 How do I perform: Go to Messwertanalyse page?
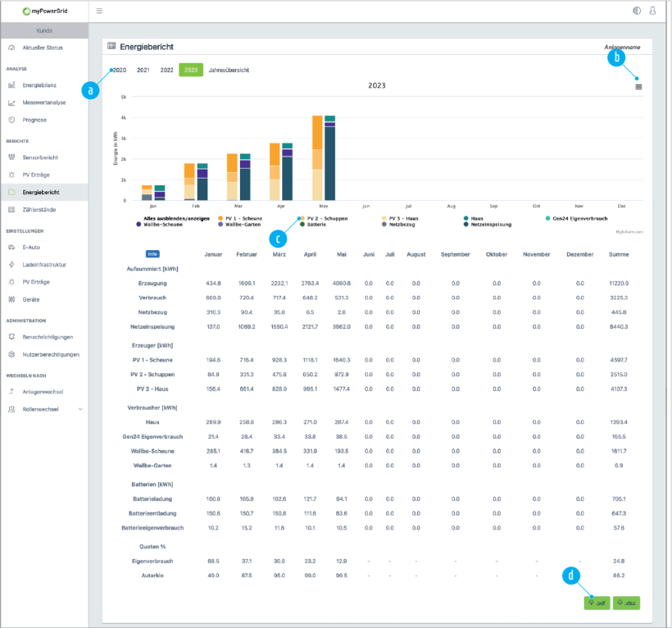click(45, 102)
